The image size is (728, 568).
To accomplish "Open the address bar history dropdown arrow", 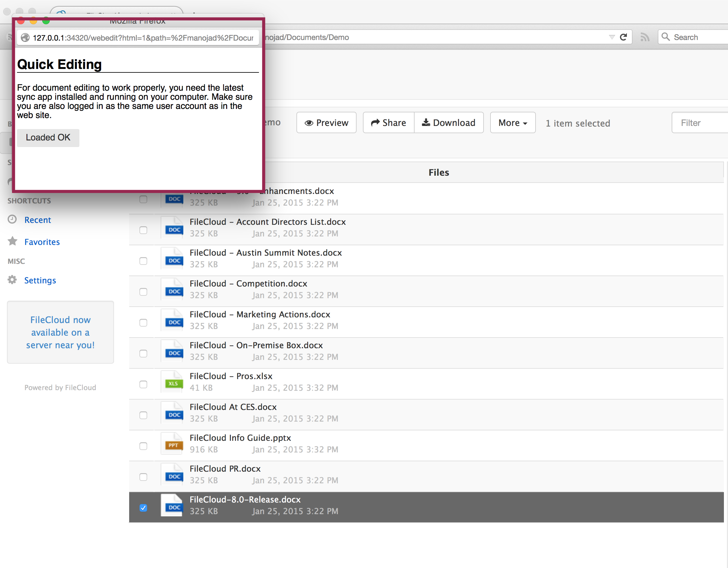I will click(x=612, y=37).
